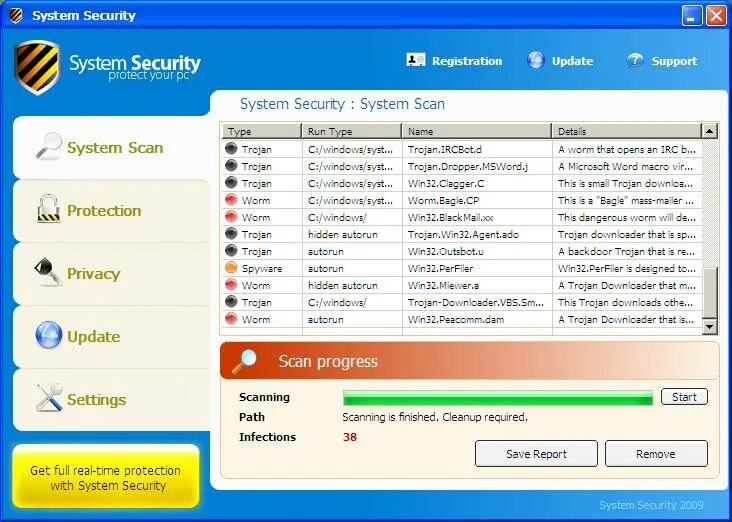This screenshot has width=732, height=522.
Task: Click the scrollbar down arrow in results list
Action: 710,327
